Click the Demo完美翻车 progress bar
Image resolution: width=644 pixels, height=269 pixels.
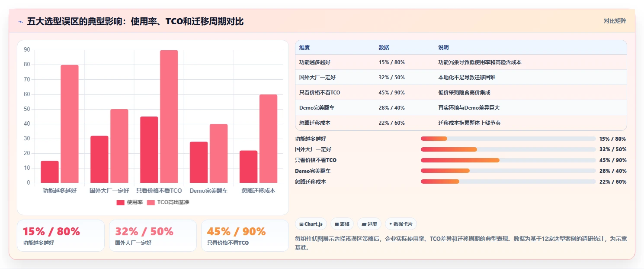coord(508,171)
